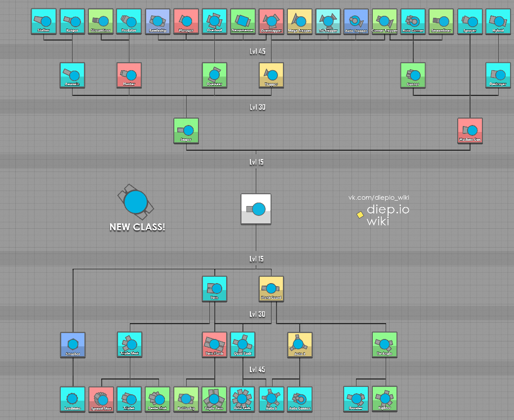The width and height of the screenshot is (514, 420).
Task: Select the yellow Trapper tile
Action: (x=271, y=75)
